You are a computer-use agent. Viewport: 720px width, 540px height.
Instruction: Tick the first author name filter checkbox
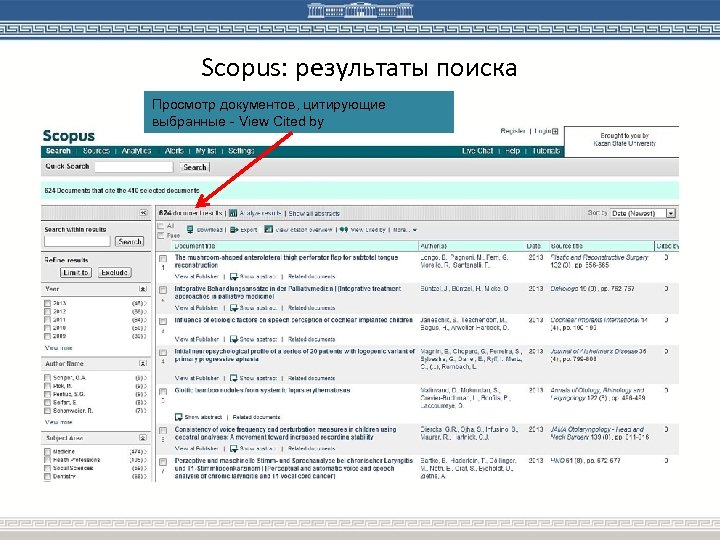tap(47, 378)
